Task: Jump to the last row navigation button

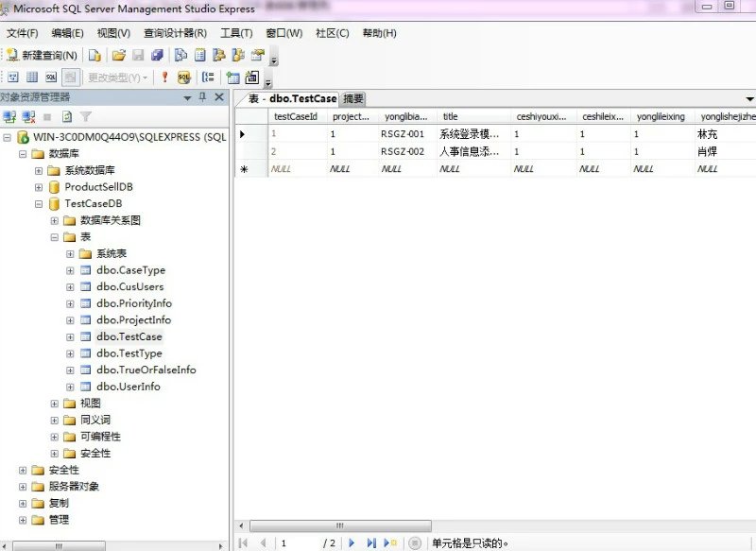Action: coord(371,542)
